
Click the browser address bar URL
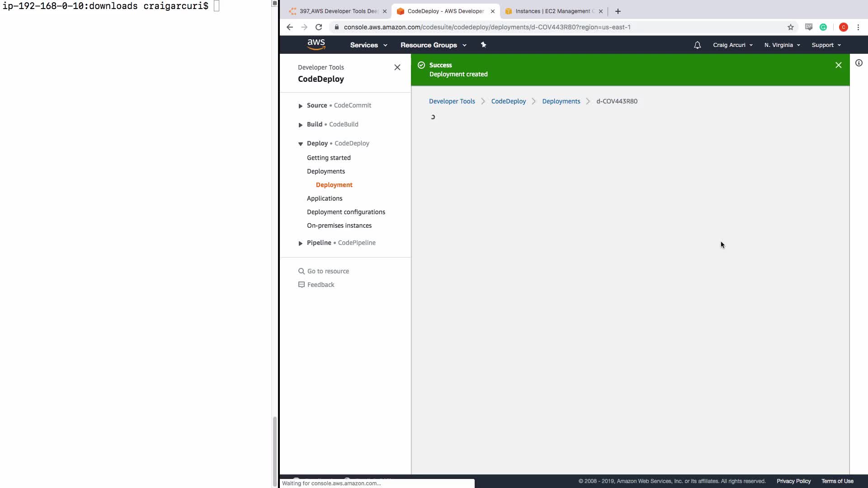487,27
